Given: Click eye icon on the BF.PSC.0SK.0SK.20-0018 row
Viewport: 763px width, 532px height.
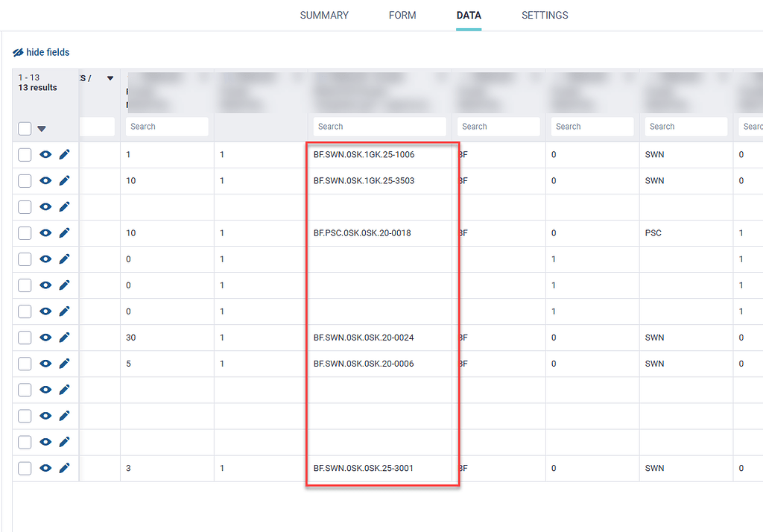Looking at the screenshot, I should tap(45, 232).
